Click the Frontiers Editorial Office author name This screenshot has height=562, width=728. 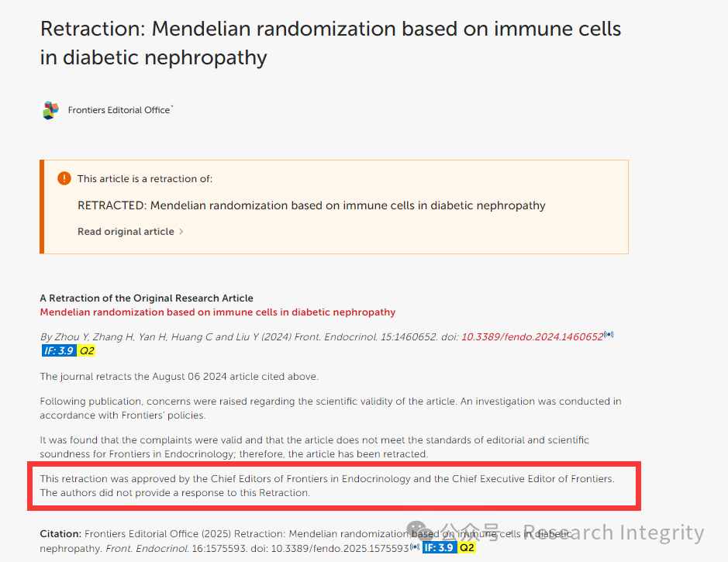point(119,110)
